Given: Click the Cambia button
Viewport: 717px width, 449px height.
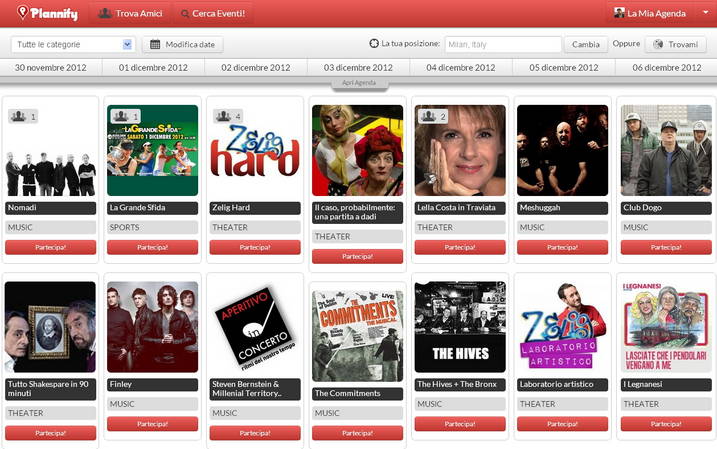Looking at the screenshot, I should pos(586,44).
